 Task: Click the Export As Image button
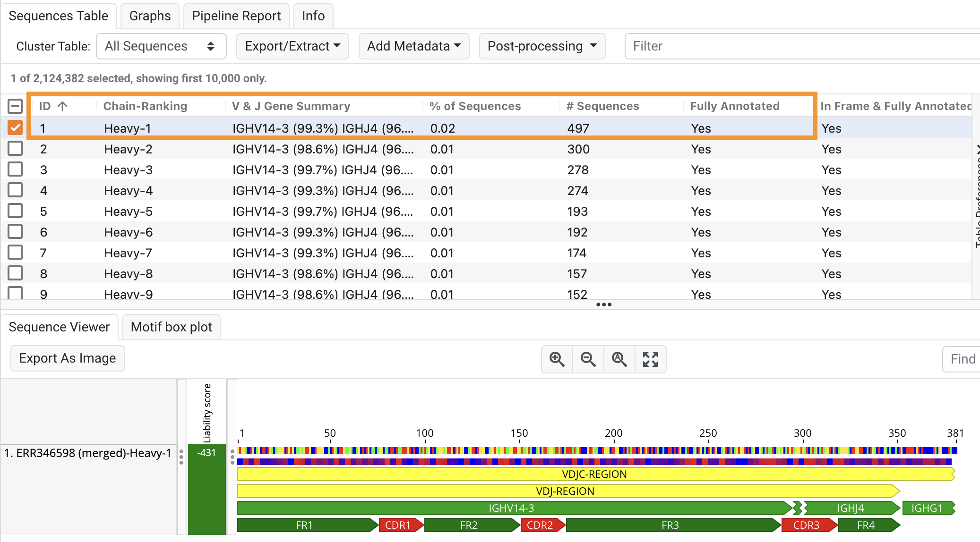pyautogui.click(x=67, y=358)
